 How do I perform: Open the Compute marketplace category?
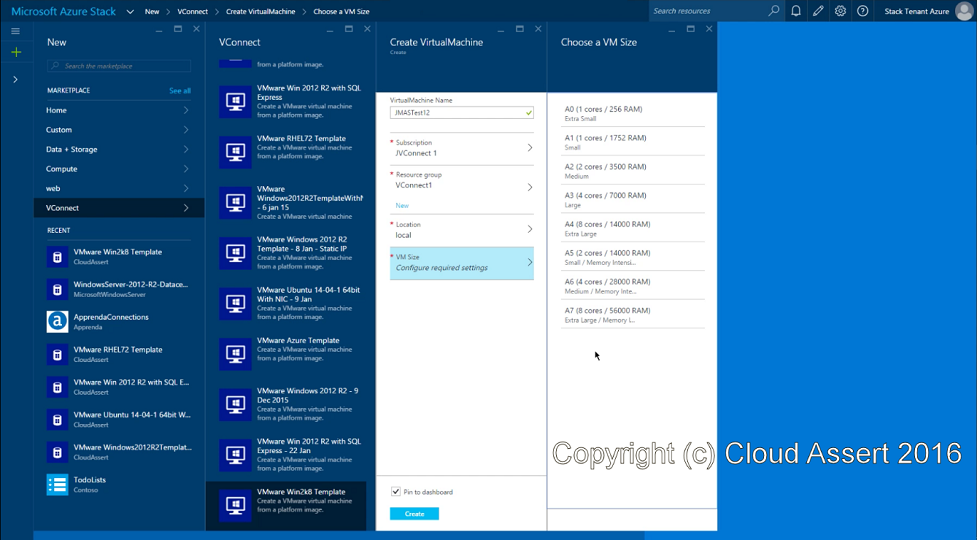tap(119, 169)
